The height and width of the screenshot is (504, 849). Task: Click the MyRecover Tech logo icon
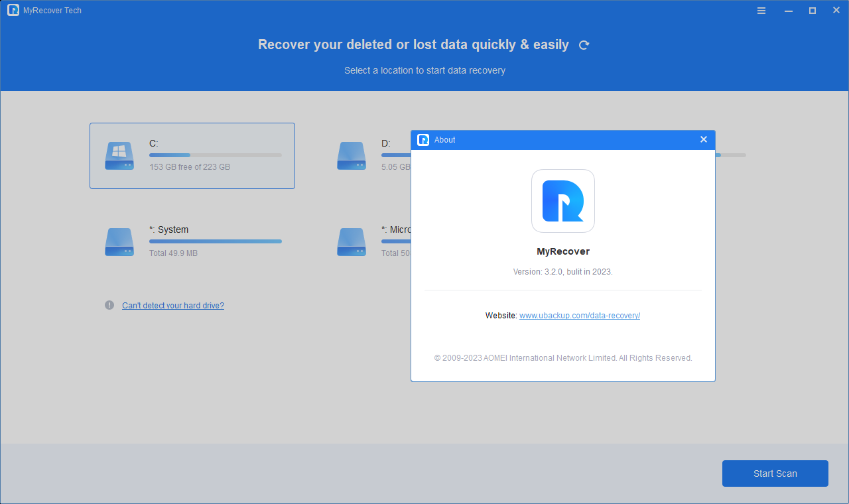[x=13, y=11]
